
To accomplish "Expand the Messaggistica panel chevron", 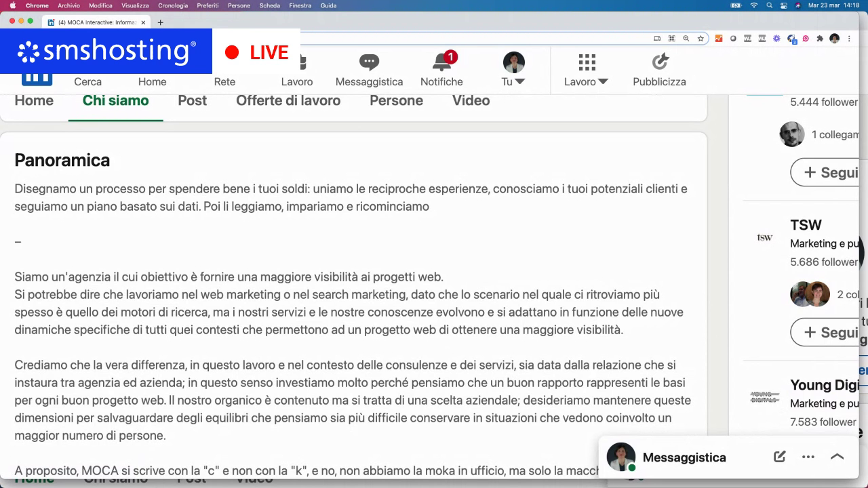I will point(837,457).
